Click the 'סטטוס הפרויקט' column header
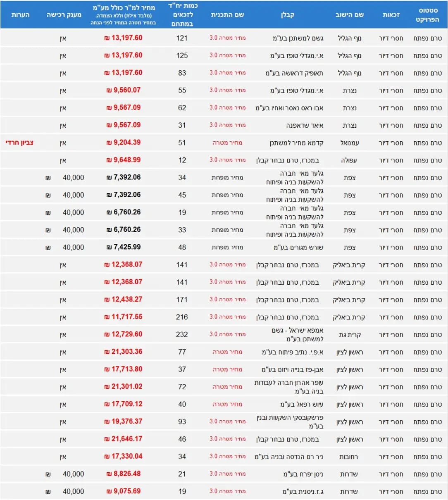The width and height of the screenshot is (448, 500). pyautogui.click(x=428, y=15)
